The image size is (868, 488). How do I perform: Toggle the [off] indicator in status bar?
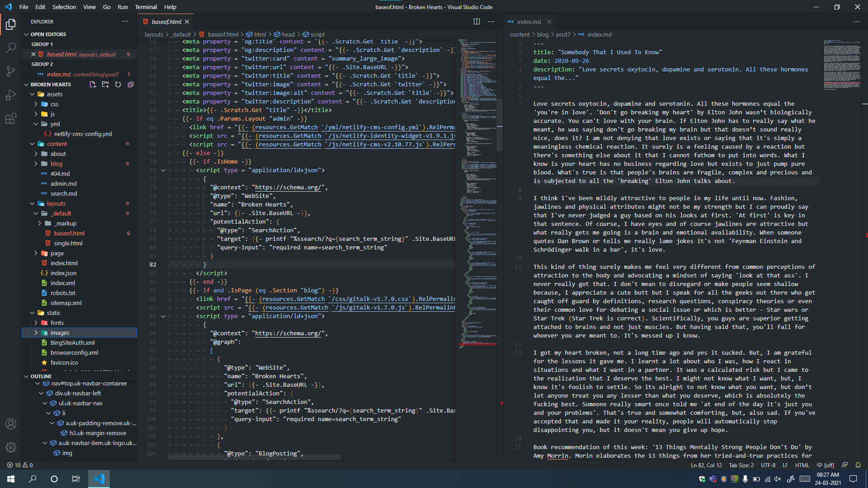pyautogui.click(x=825, y=465)
